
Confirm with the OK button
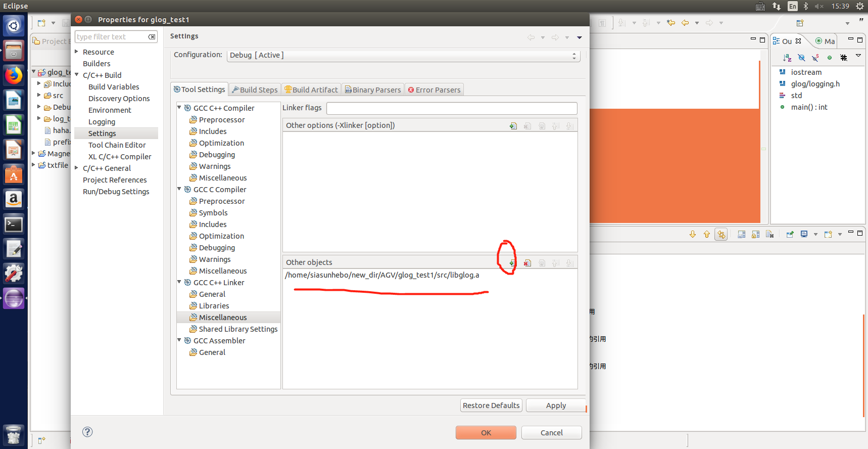click(x=486, y=432)
